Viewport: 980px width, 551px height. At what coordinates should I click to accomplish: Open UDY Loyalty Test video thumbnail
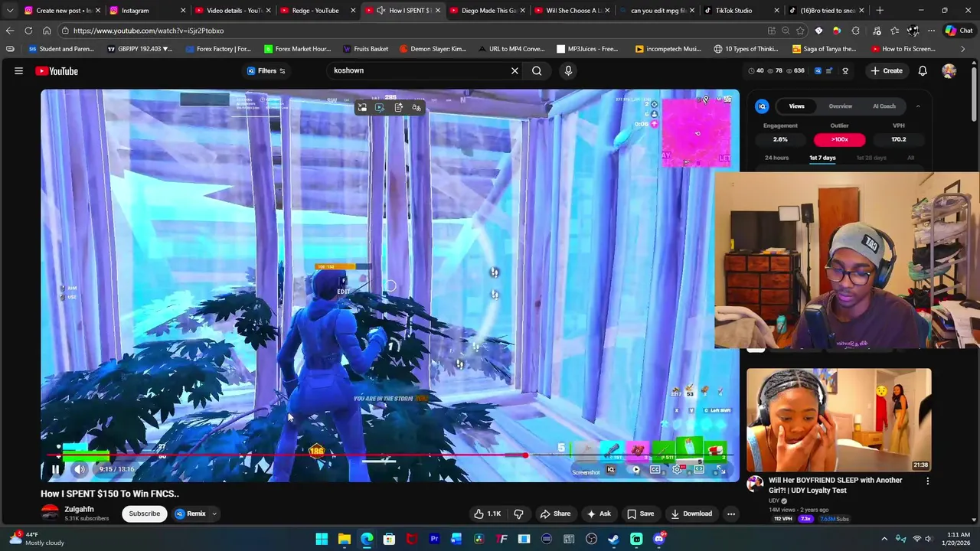click(839, 420)
